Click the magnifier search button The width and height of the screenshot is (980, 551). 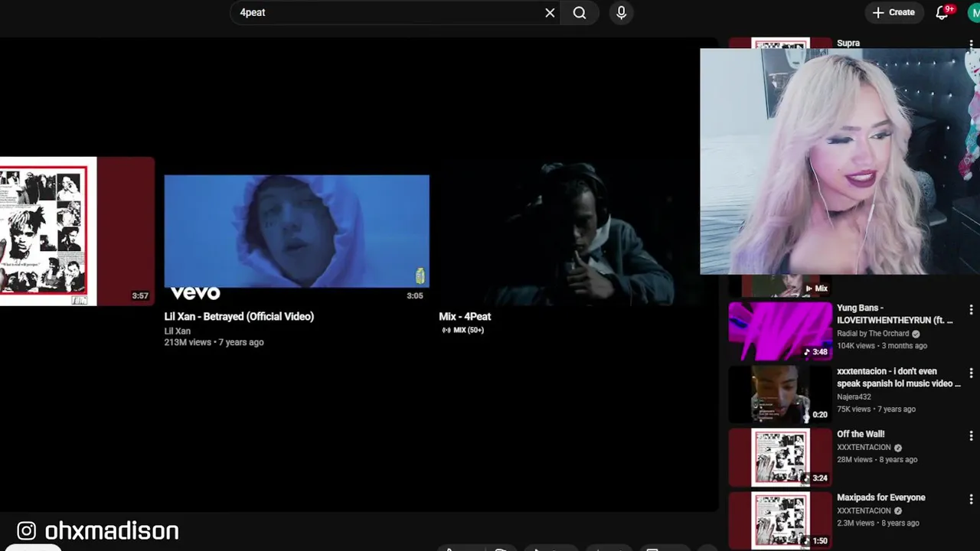click(580, 12)
